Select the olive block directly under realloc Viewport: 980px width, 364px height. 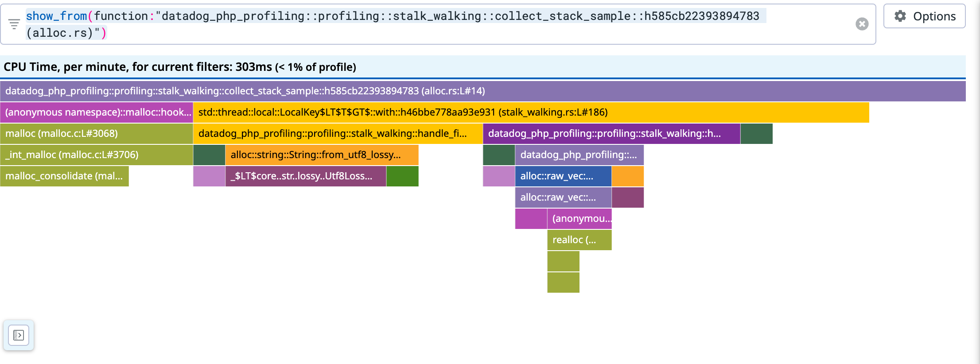564,261
